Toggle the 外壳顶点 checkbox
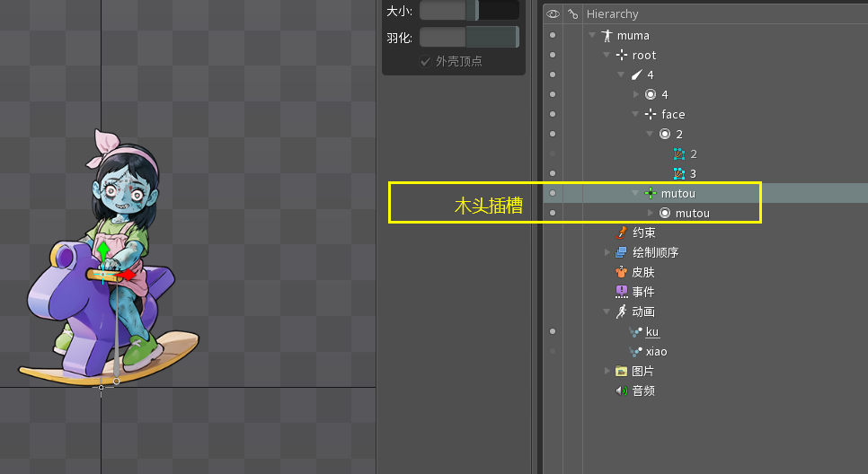The height and width of the screenshot is (474, 868). (426, 61)
